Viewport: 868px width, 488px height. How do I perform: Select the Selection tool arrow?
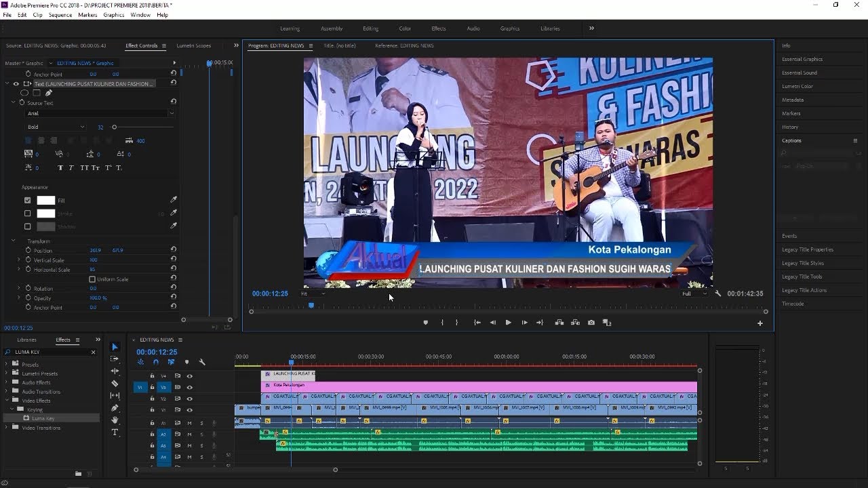(x=115, y=347)
